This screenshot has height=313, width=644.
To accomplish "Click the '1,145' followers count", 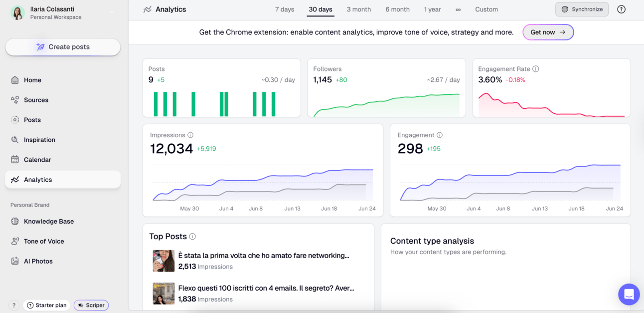I will 322,80.
